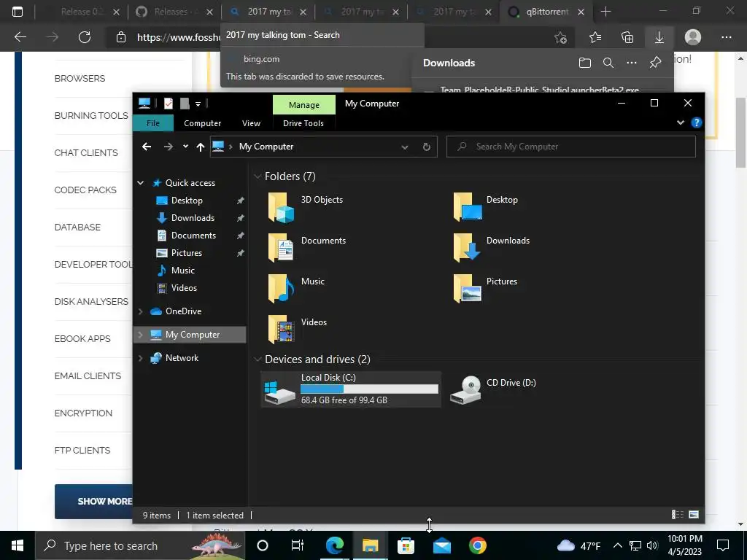Open the Computer ribbon tab
The image size is (747, 560).
[203, 123]
